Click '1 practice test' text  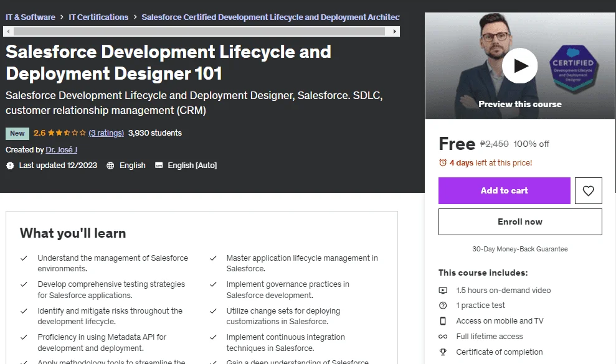point(480,306)
